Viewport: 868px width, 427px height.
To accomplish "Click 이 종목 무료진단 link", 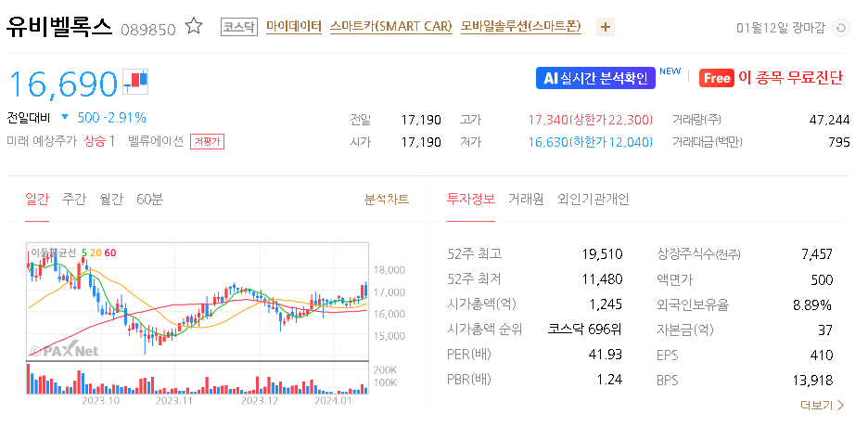I will coord(790,78).
